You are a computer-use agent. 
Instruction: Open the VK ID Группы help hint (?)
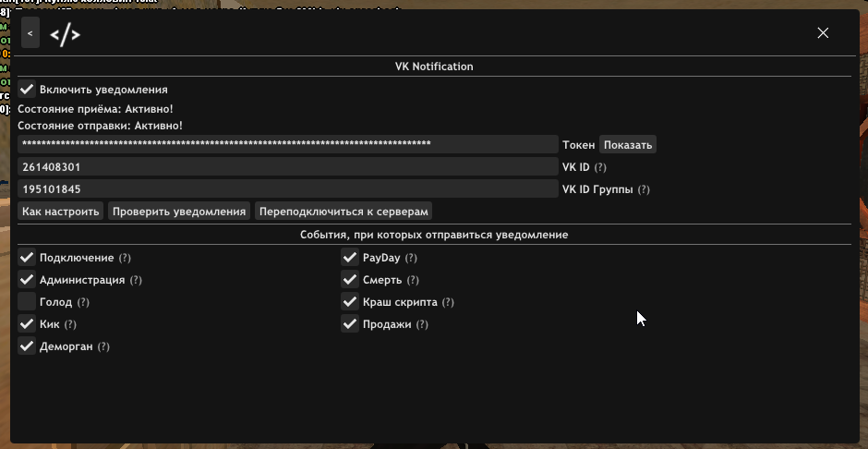pyautogui.click(x=644, y=189)
